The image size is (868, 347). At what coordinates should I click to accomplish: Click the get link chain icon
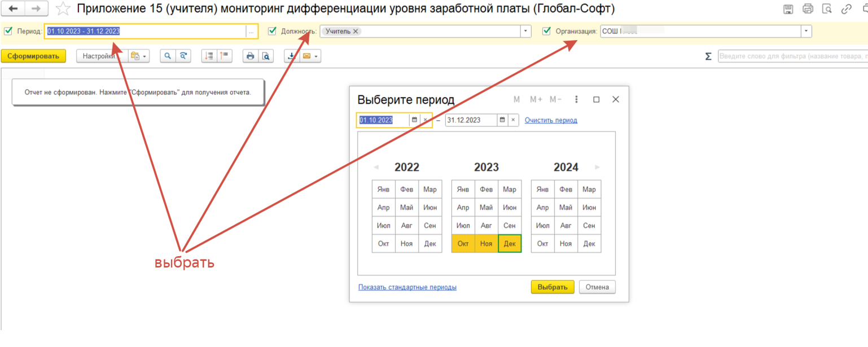pos(846,9)
